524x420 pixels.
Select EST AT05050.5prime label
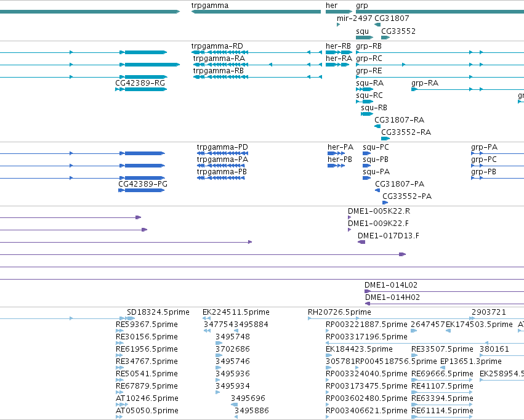coord(147,411)
